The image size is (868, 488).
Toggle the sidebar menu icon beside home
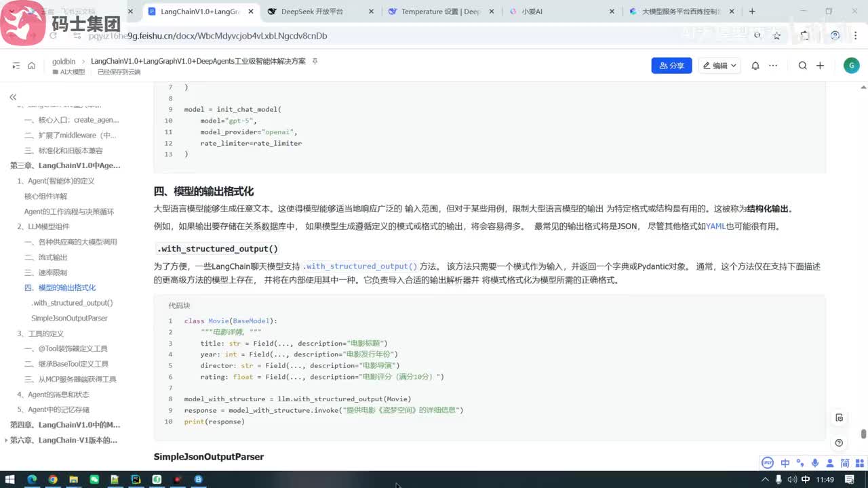(x=16, y=66)
